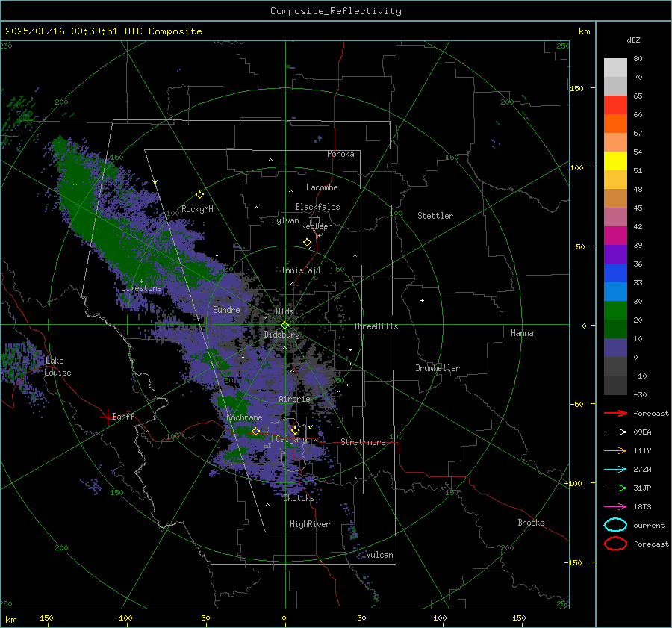Click the Calgary city label

pyautogui.click(x=291, y=439)
